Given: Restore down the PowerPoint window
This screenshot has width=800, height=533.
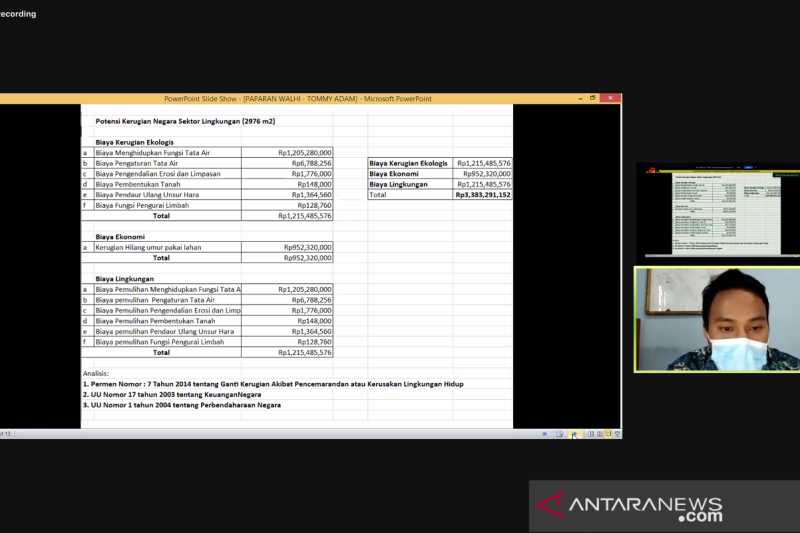Looking at the screenshot, I should [x=593, y=98].
